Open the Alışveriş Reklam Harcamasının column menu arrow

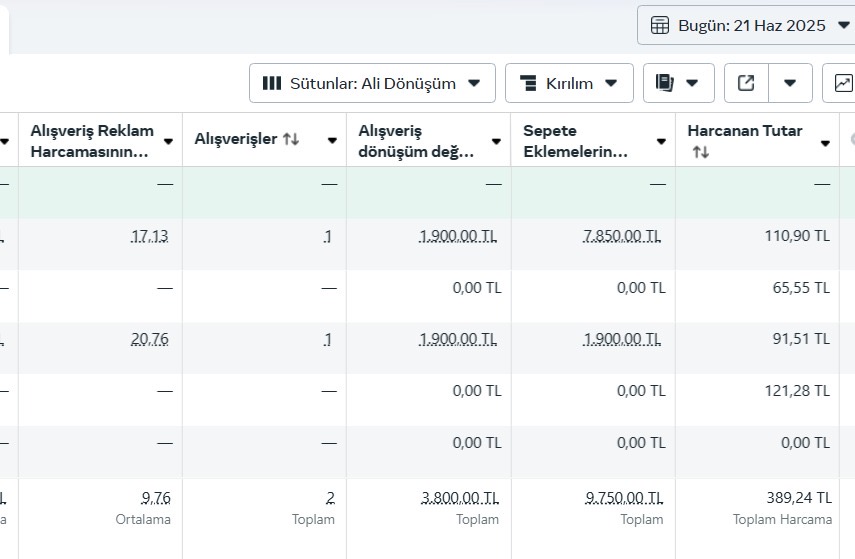point(168,142)
